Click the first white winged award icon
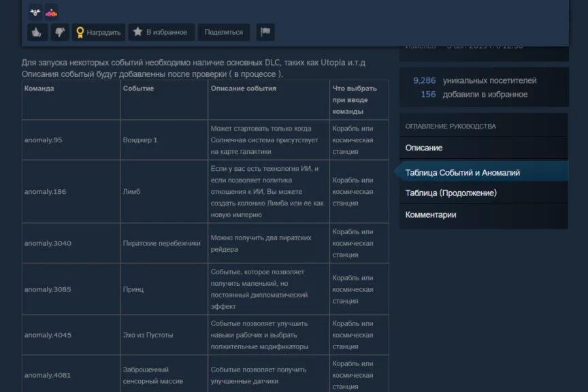Image resolution: width=588 pixels, height=392 pixels. pos(35,12)
